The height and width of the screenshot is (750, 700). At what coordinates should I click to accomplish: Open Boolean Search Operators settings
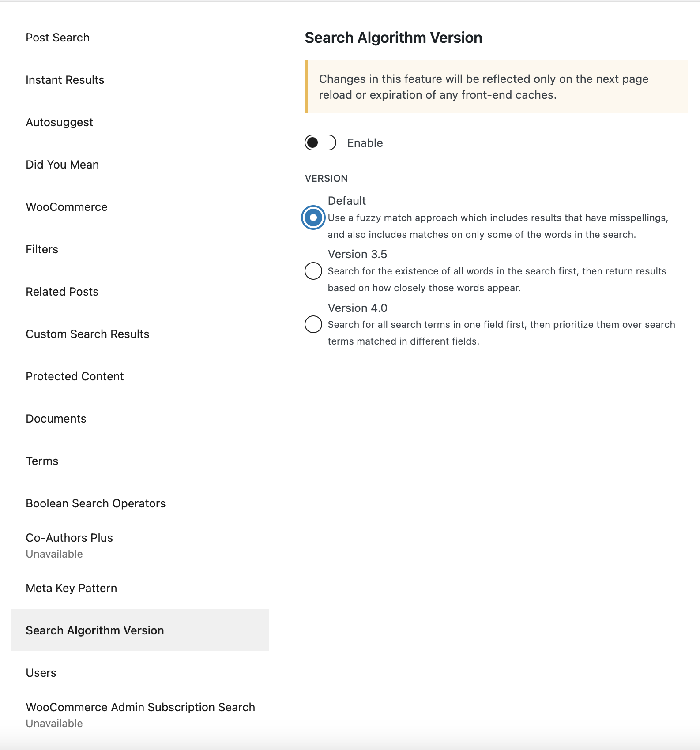96,503
